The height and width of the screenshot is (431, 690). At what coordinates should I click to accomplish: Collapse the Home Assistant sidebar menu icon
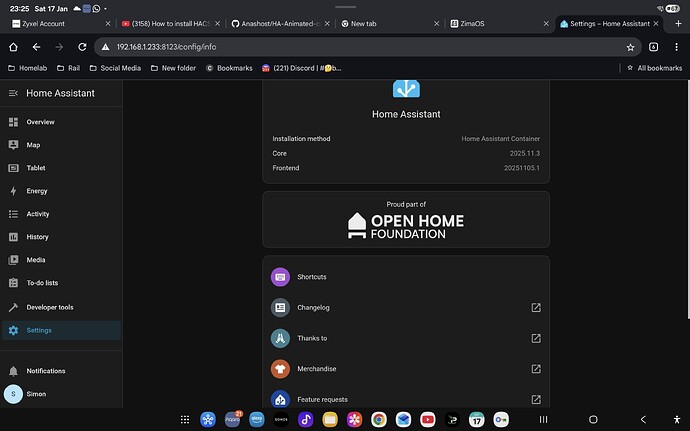point(13,93)
